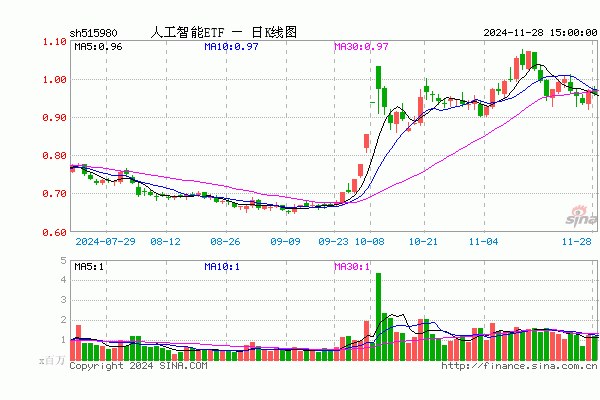
Task: Select the 11-04 date marker
Action: tap(483, 242)
